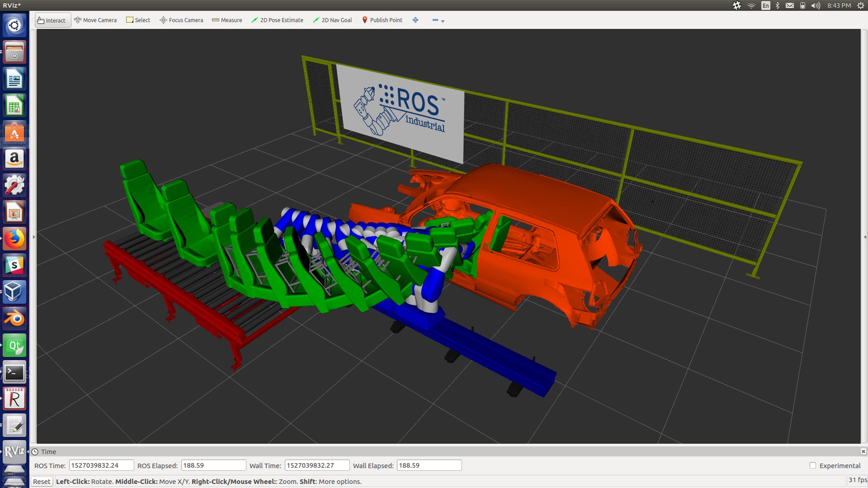Select the Publish Point tool
868x488 pixels.
click(382, 20)
